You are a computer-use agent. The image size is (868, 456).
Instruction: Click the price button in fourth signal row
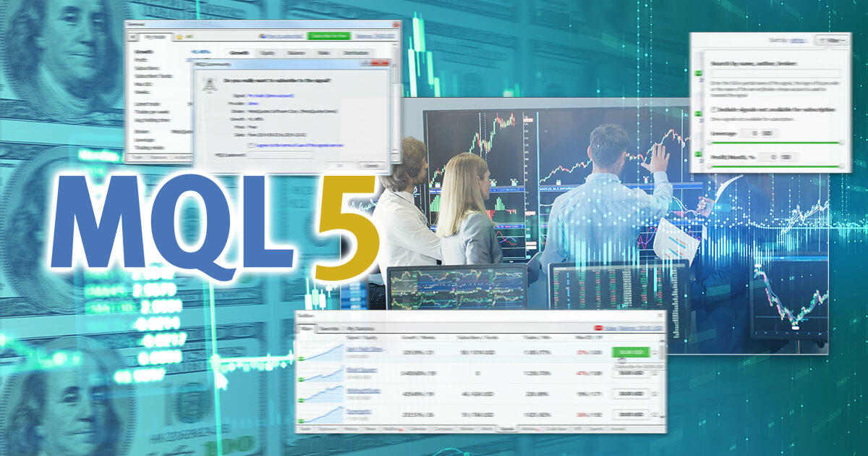pos(631,414)
